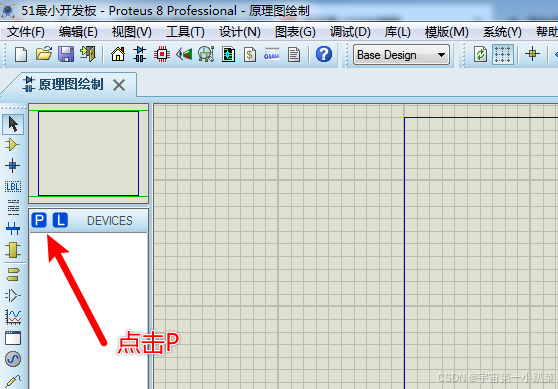Open the 系统(Y) menu
This screenshot has width=558, height=389.
tap(502, 32)
